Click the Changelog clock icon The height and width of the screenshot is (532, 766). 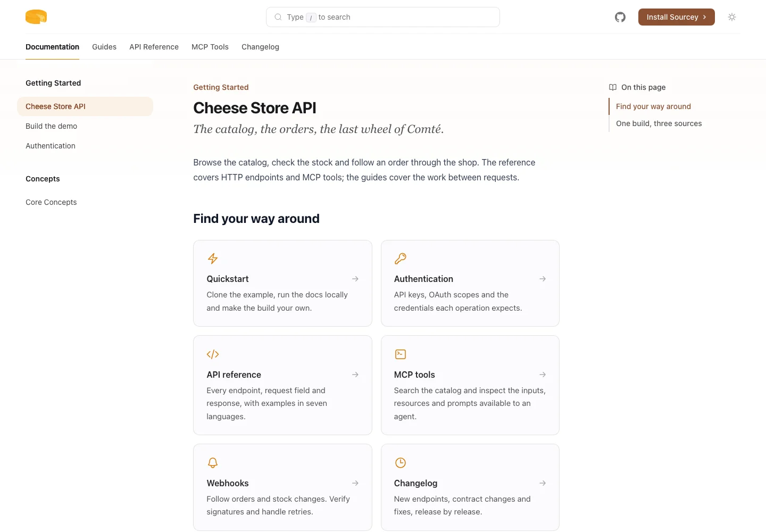pos(401,463)
